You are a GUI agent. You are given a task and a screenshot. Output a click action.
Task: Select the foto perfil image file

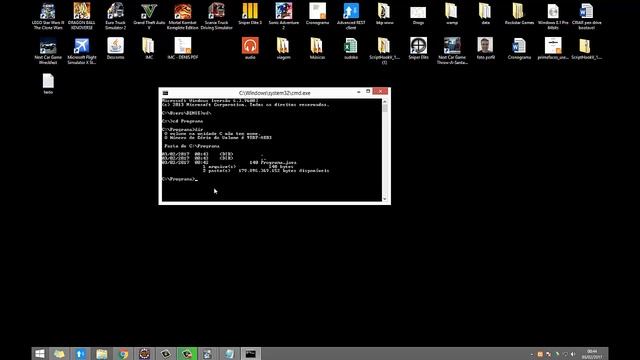point(485,49)
